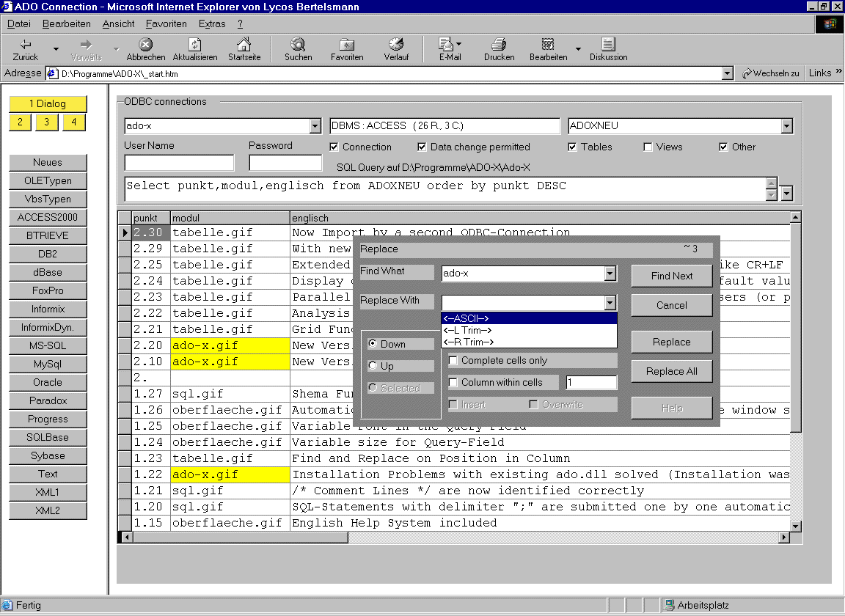Click the Replace button
Image resolution: width=845 pixels, height=616 pixels.
(x=671, y=342)
